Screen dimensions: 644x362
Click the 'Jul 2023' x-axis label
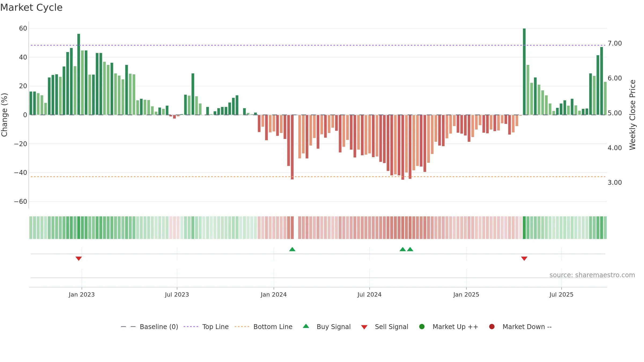tap(177, 295)
